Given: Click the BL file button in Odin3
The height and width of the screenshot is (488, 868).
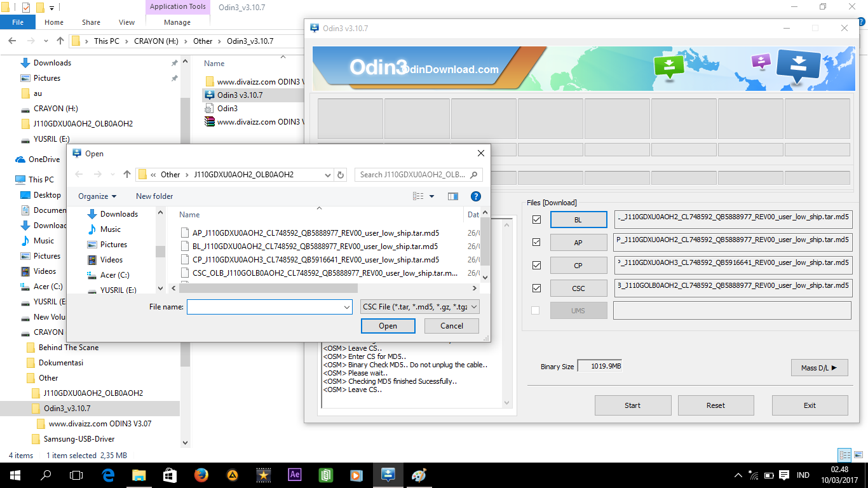Looking at the screenshot, I should click(578, 220).
